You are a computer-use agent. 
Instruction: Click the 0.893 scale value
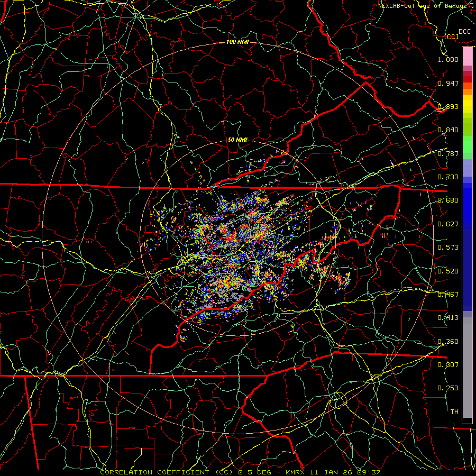point(448,106)
